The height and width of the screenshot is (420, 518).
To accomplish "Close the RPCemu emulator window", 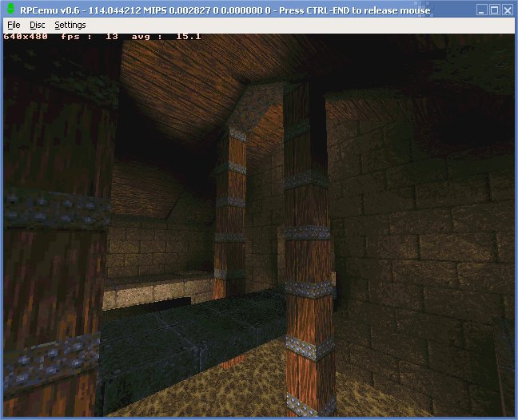I will [x=508, y=10].
